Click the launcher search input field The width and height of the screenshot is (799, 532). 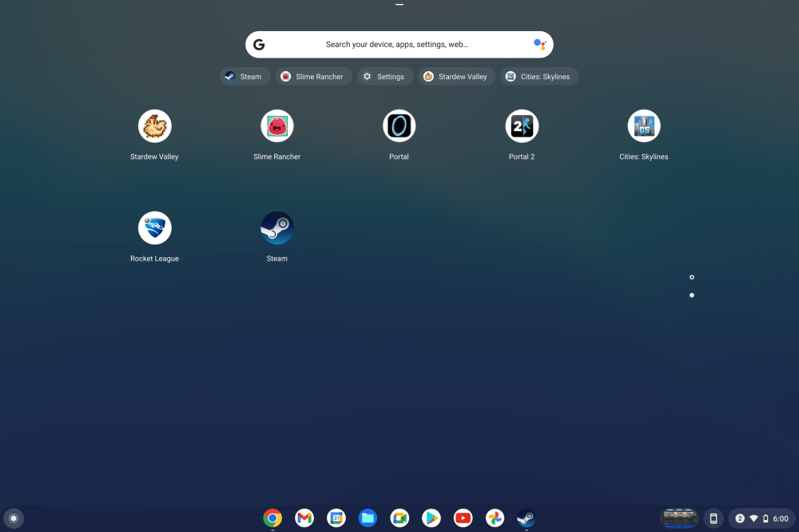397,45
